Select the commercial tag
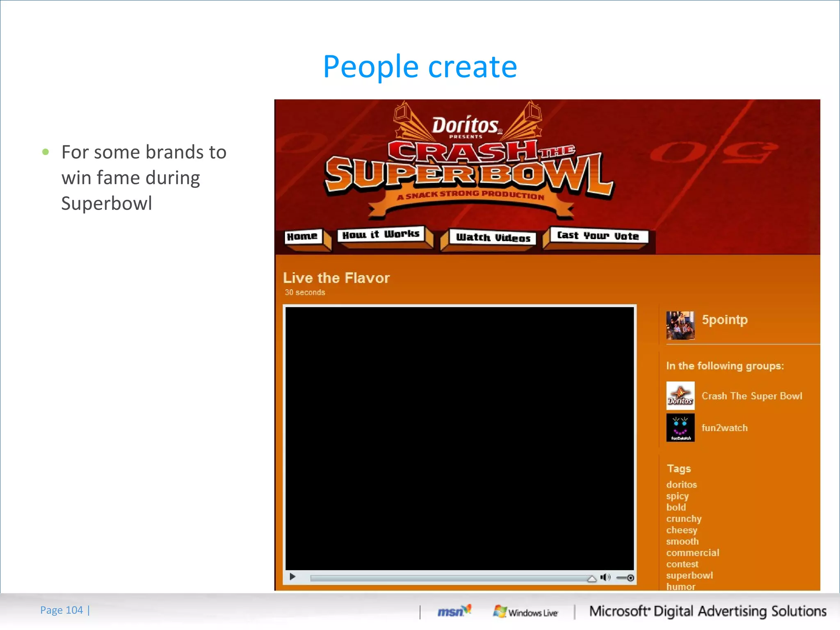Viewport: 840px width, 630px height. [693, 553]
